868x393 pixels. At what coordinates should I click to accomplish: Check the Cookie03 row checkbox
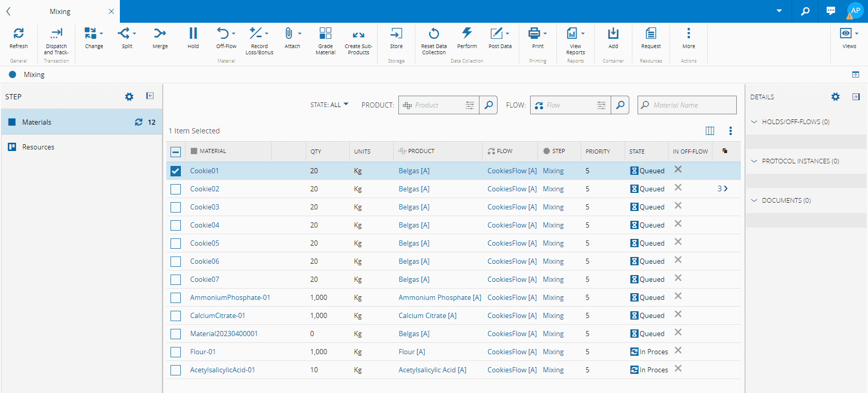pos(176,207)
